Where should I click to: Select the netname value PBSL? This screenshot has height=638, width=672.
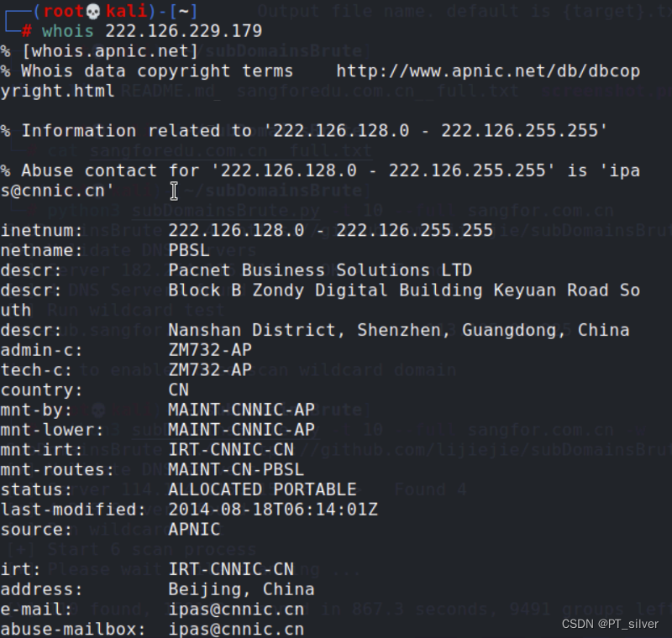(x=189, y=250)
